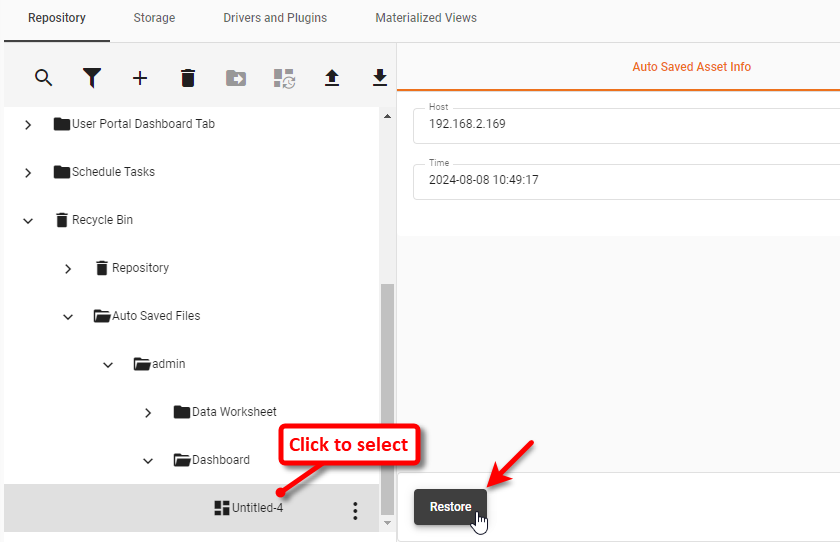Screen dimensions: 840x542
Task: Open the Drivers and Plugins tab
Action: (275, 18)
